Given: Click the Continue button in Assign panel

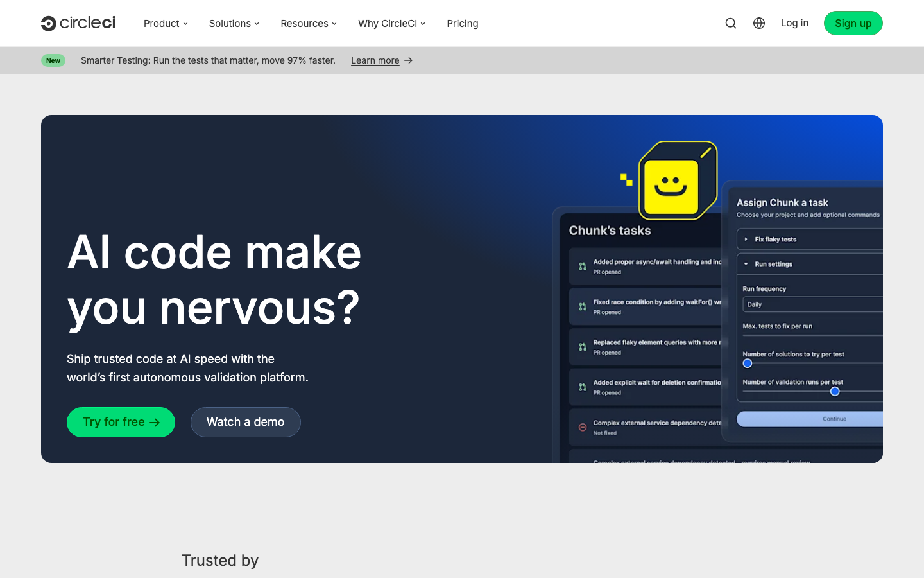Looking at the screenshot, I should 810,419.
